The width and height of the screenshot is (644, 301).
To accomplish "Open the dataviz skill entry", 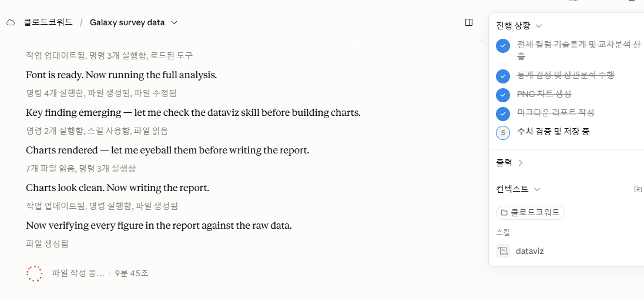I will [529, 251].
